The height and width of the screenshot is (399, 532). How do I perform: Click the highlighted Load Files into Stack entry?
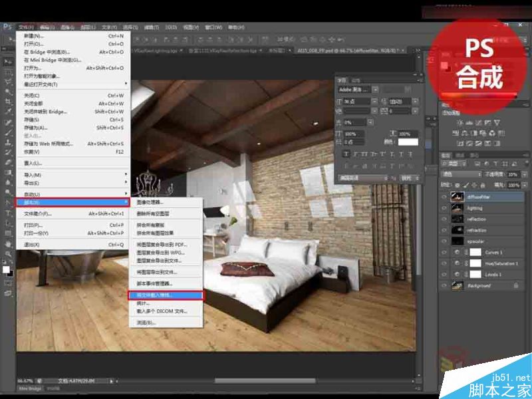166,295
